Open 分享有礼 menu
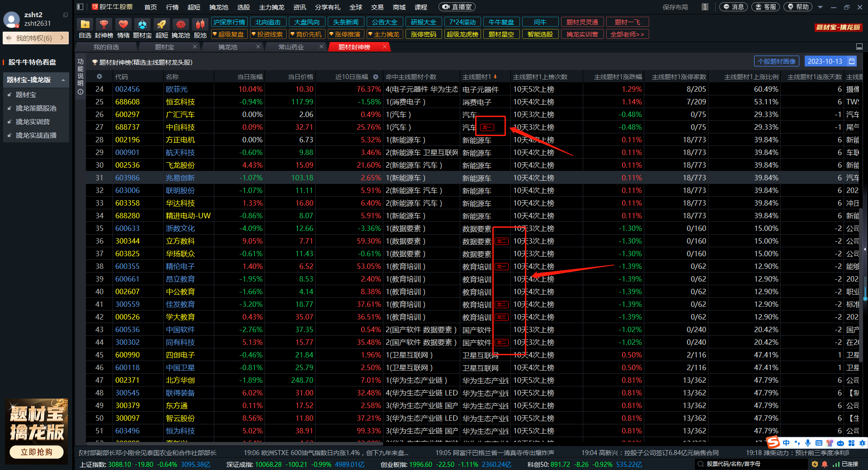868x470 pixels. coord(328,7)
